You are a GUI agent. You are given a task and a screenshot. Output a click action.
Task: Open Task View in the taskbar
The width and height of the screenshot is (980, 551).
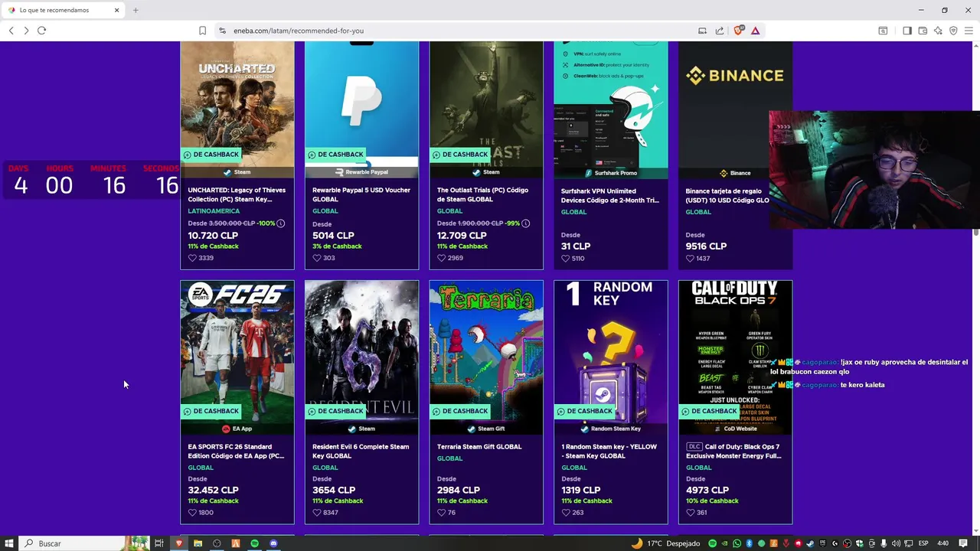pos(159,543)
